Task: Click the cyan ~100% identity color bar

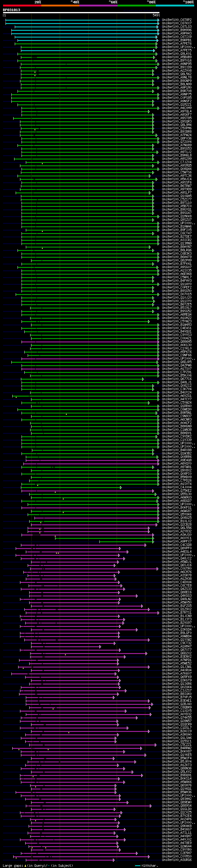Action: point(175,6)
